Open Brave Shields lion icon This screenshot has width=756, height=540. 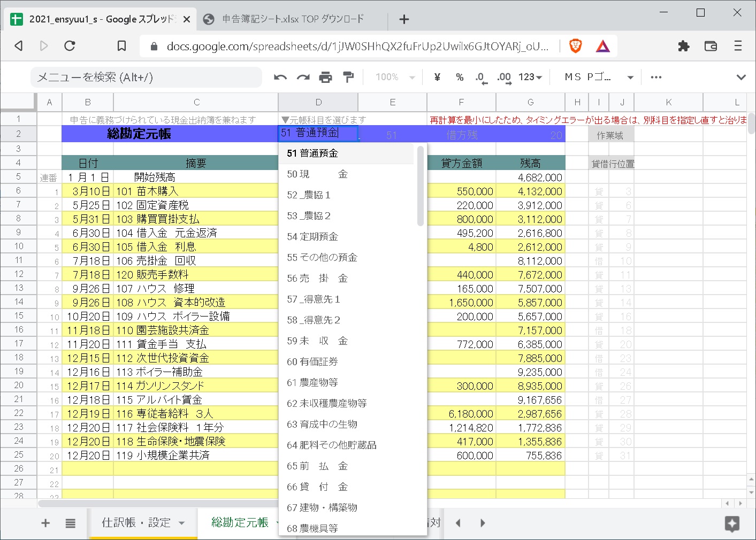pos(576,46)
